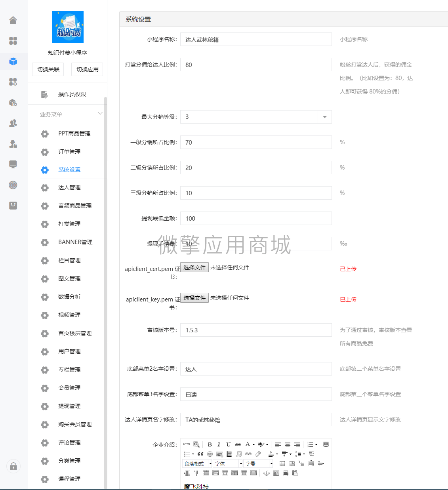This screenshot has height=490, width=448.
Task: Apply italic formatting in the editor
Action: click(219, 444)
